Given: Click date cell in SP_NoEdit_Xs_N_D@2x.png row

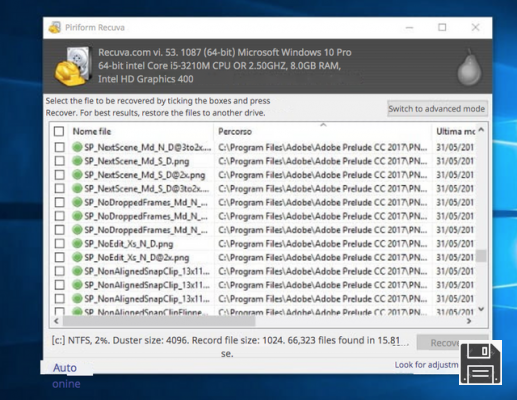Looking at the screenshot, I should (x=455, y=258).
